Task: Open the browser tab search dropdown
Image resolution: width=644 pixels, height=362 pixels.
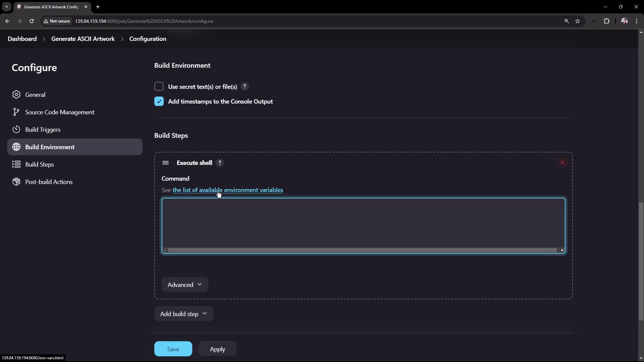Action: pyautogui.click(x=6, y=7)
